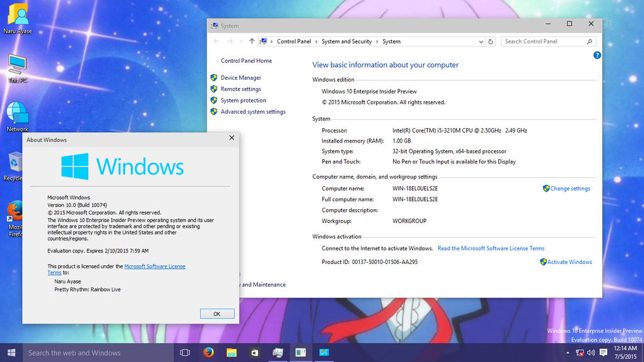The image size is (644, 362).
Task: Open the recent locations dropdown arrow
Action: 241,41
